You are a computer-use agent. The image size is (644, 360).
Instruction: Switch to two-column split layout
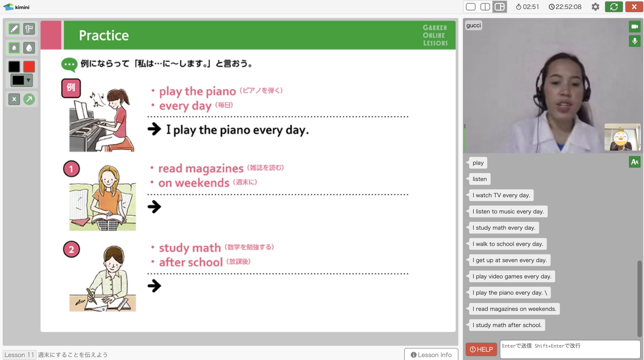coord(485,7)
